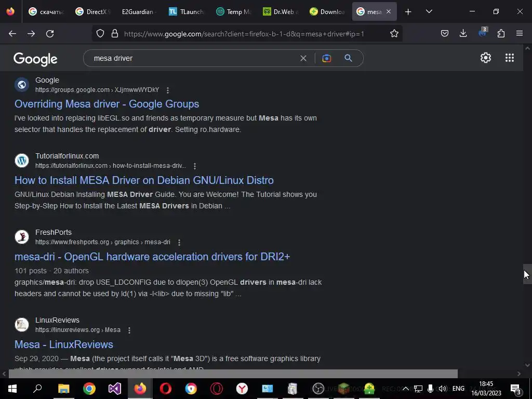This screenshot has height=399, width=532.
Task: Close the mesa search tab
Action: [x=389, y=11]
